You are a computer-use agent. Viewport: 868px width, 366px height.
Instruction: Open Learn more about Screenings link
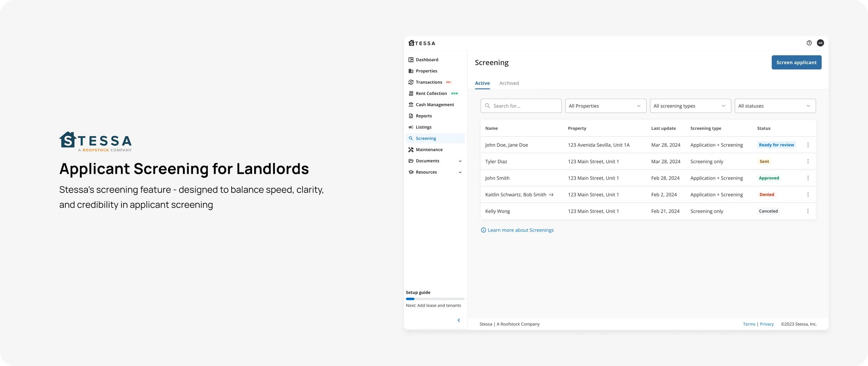520,230
